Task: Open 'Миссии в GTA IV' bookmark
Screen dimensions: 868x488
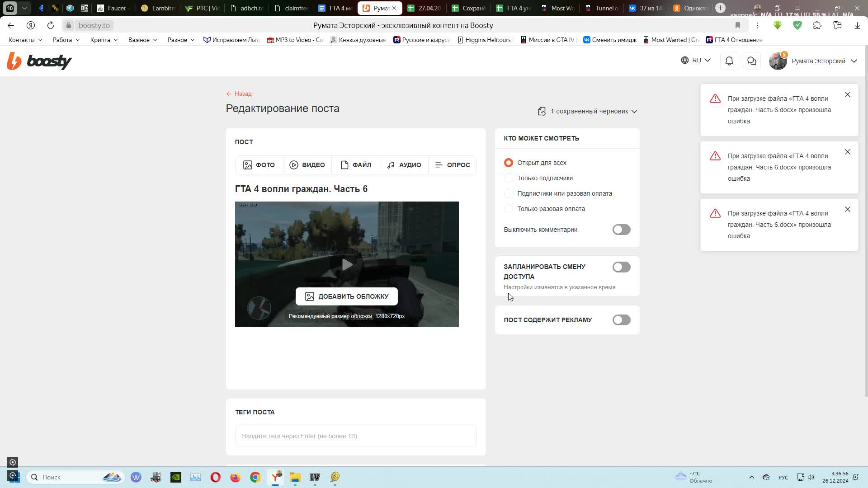Action: (548, 40)
